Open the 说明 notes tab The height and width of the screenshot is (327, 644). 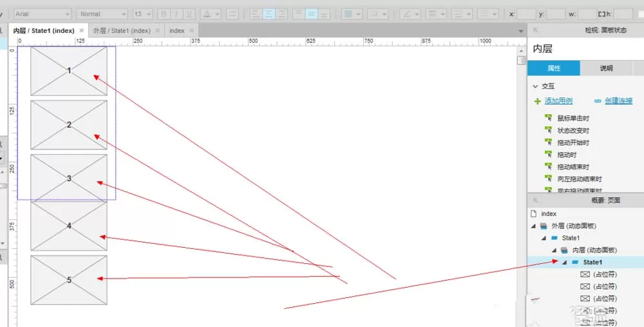coord(606,68)
